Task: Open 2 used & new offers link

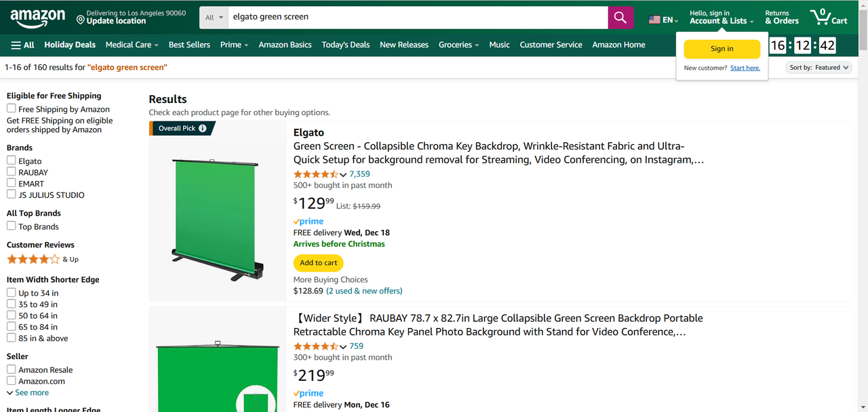Action: click(x=364, y=291)
